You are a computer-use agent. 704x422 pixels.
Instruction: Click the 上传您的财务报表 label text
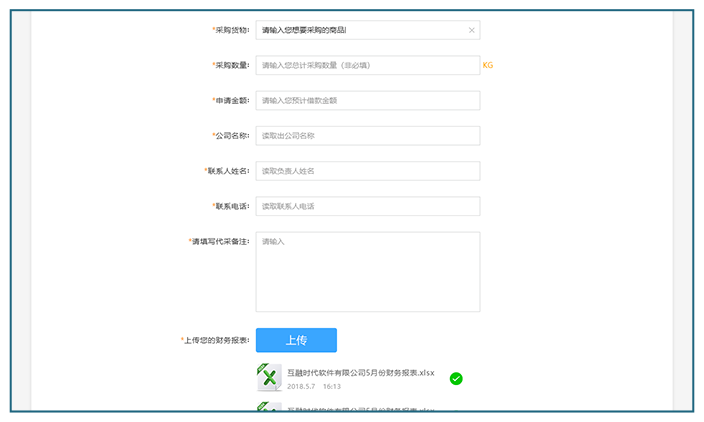click(215, 341)
